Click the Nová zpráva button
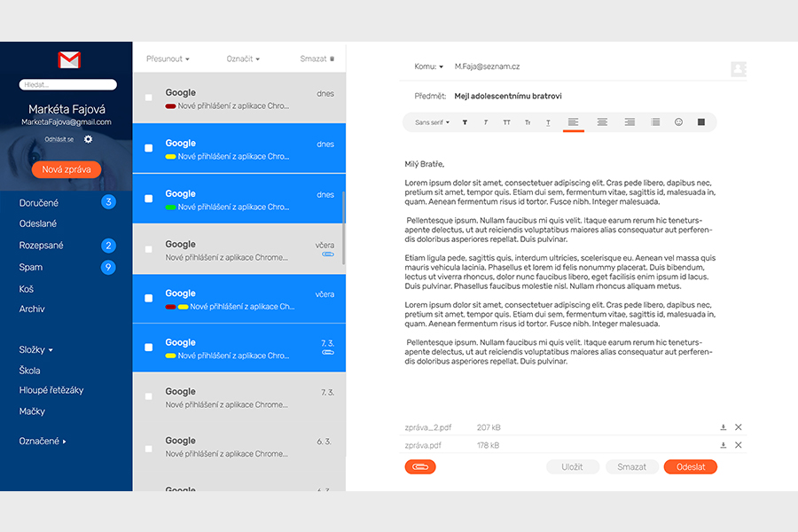Image resolution: width=798 pixels, height=532 pixels. [66, 169]
